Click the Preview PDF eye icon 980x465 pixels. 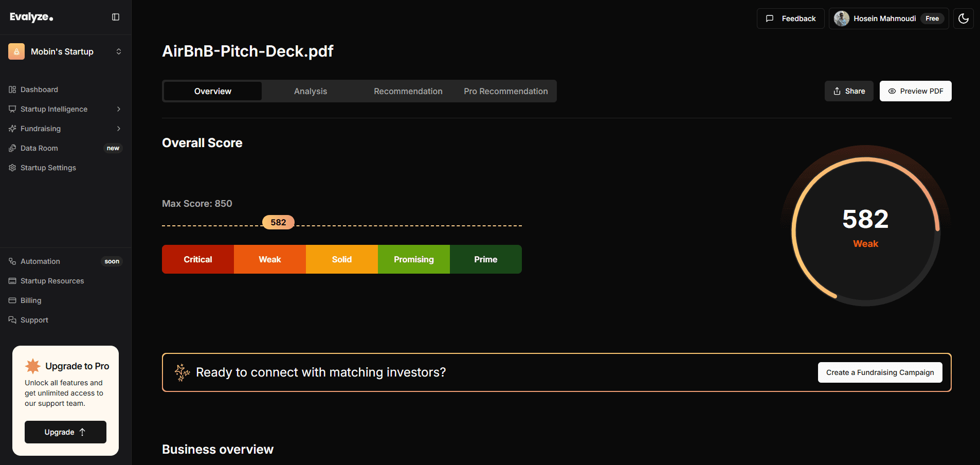892,91
